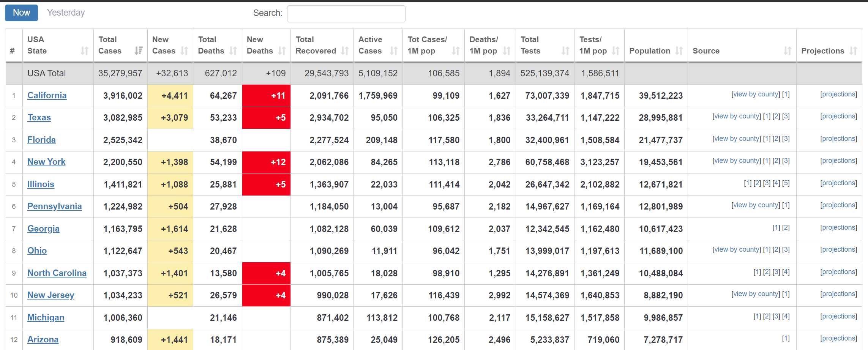The image size is (868, 350).
Task: Open New York's view by county link
Action: click(x=737, y=161)
